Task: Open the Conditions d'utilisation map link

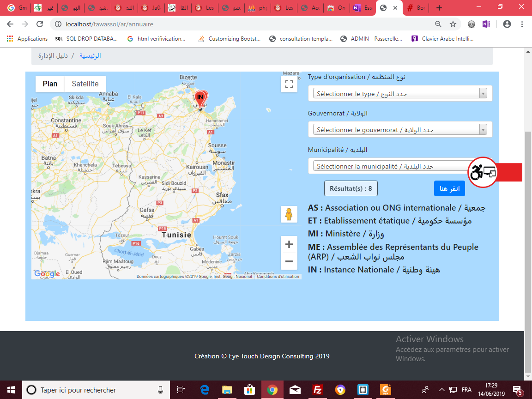Action: 278,277
